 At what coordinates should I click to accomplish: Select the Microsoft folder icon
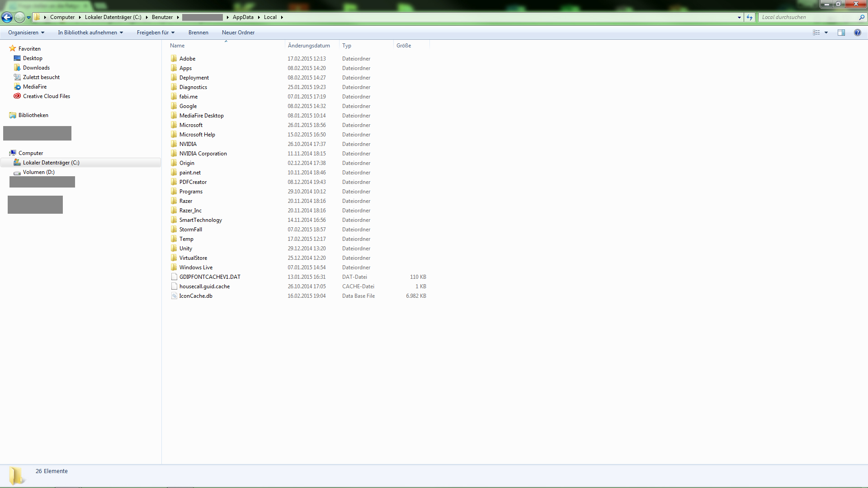pos(174,125)
